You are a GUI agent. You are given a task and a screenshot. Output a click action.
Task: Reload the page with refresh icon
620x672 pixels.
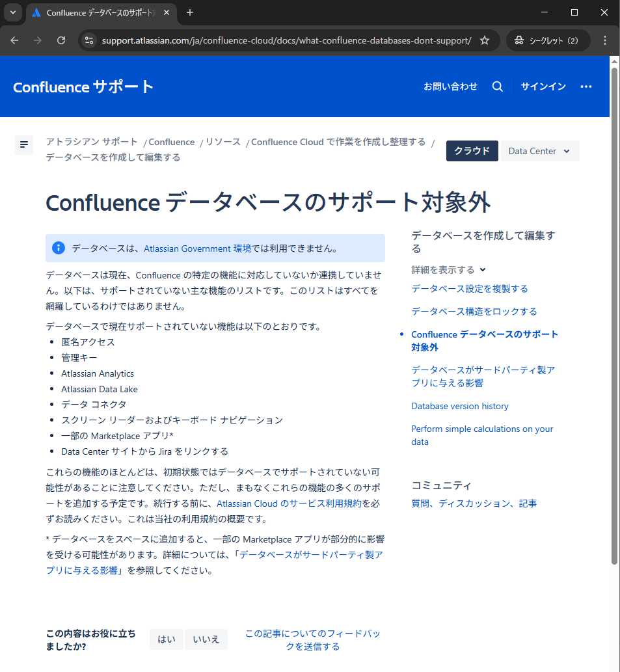click(61, 40)
